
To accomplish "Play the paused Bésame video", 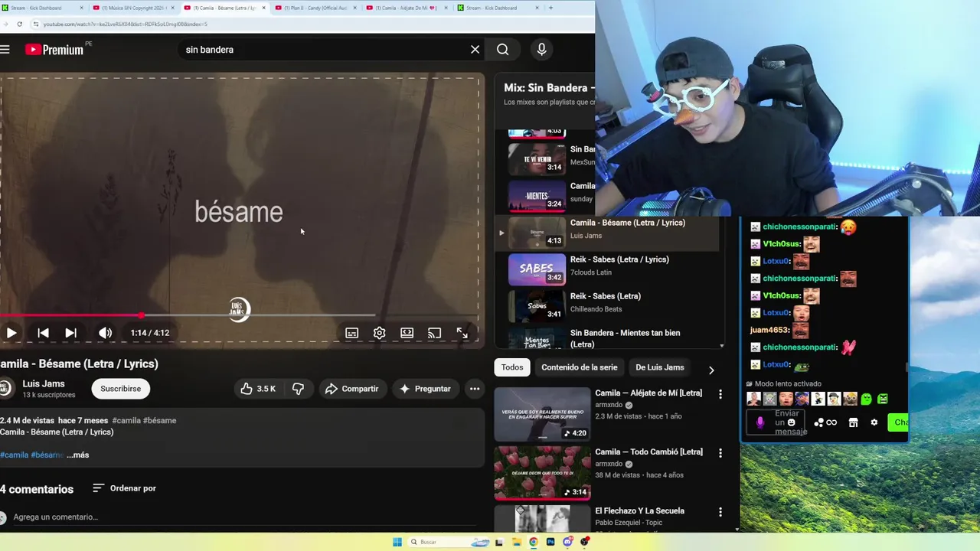I will point(11,333).
